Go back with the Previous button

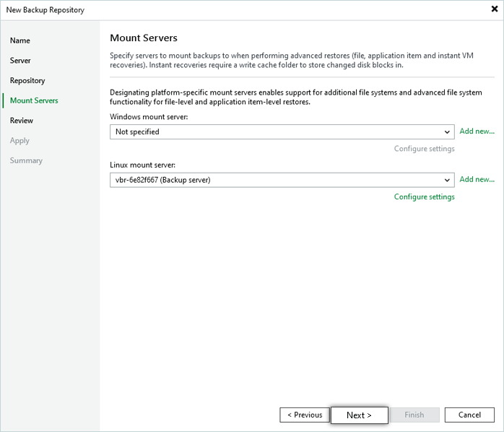304,415
